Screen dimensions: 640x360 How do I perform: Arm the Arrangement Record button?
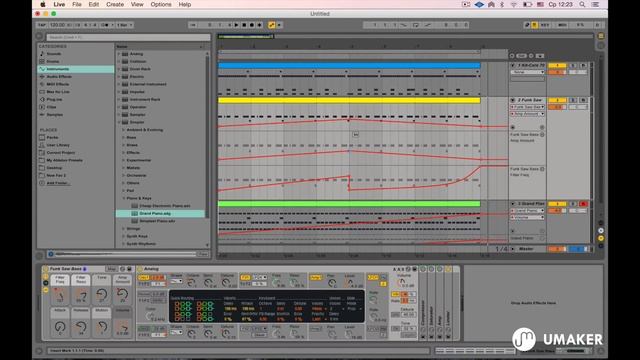point(252,25)
